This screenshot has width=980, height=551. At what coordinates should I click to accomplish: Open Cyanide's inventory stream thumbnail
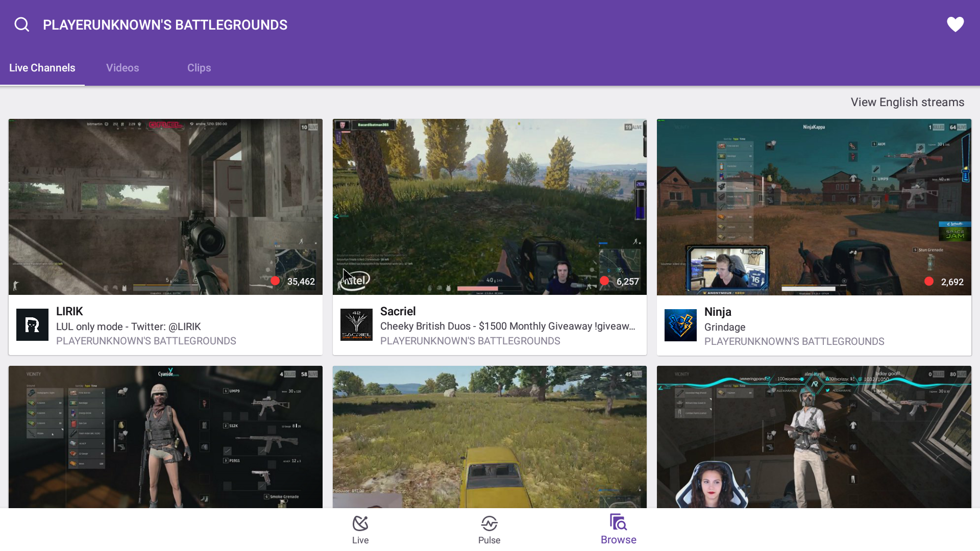click(x=165, y=436)
